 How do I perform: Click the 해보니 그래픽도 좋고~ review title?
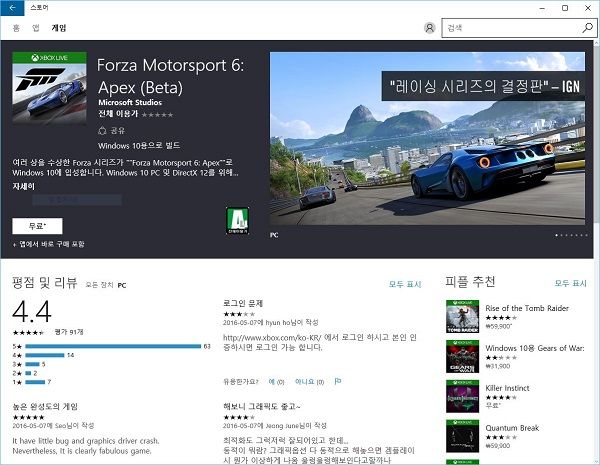(262, 406)
